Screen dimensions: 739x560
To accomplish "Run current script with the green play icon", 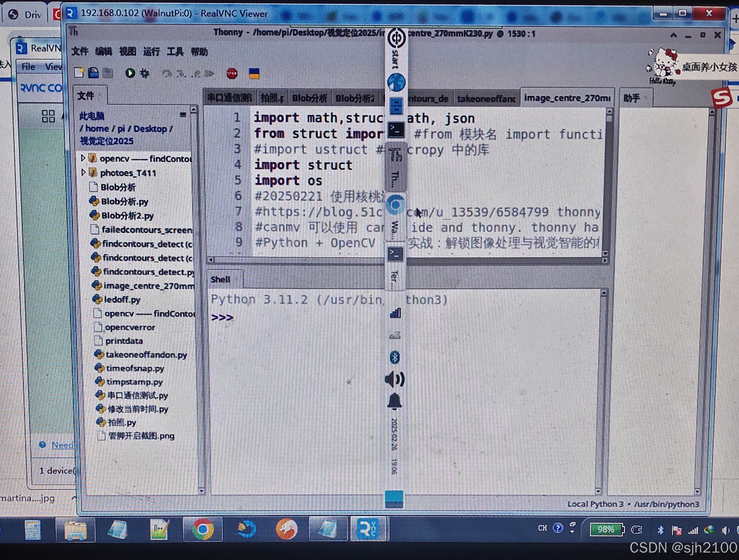I will pos(130,73).
